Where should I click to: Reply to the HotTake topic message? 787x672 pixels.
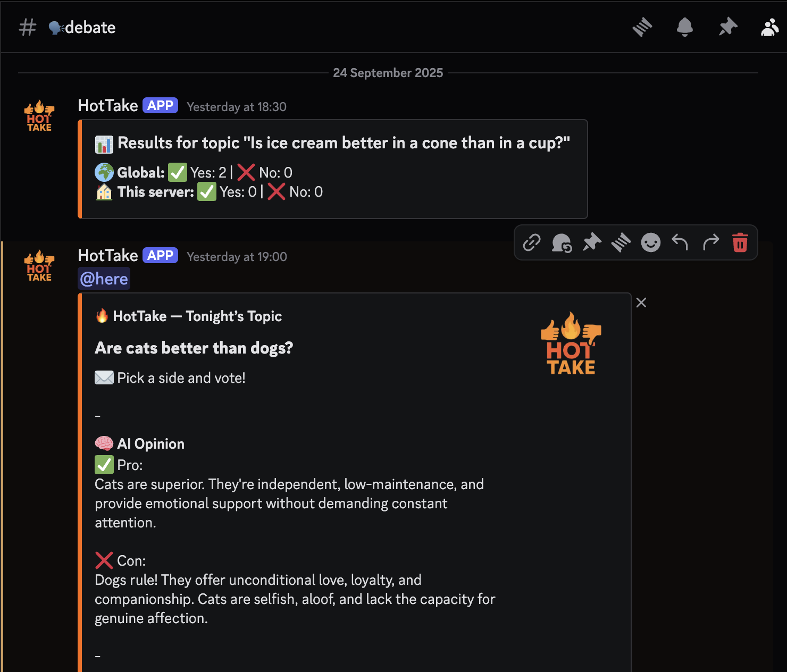[680, 242]
